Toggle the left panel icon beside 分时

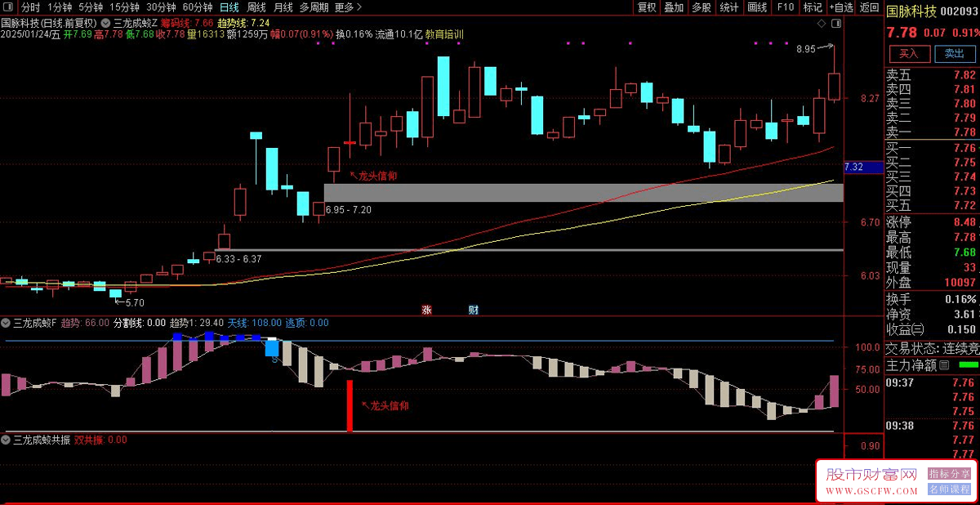coord(10,7)
